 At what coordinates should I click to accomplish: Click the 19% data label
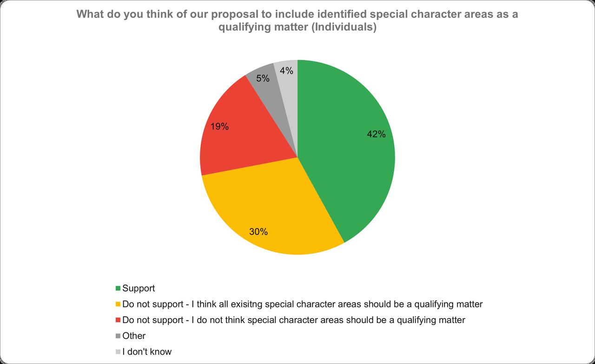point(219,126)
